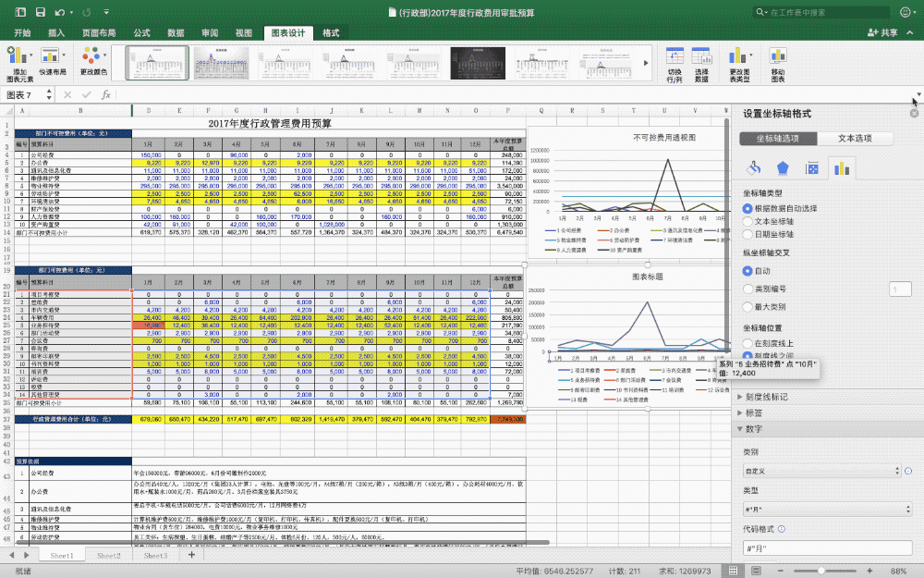Open the Size & Properties icon tab
The width and height of the screenshot is (924, 578).
coord(812,168)
